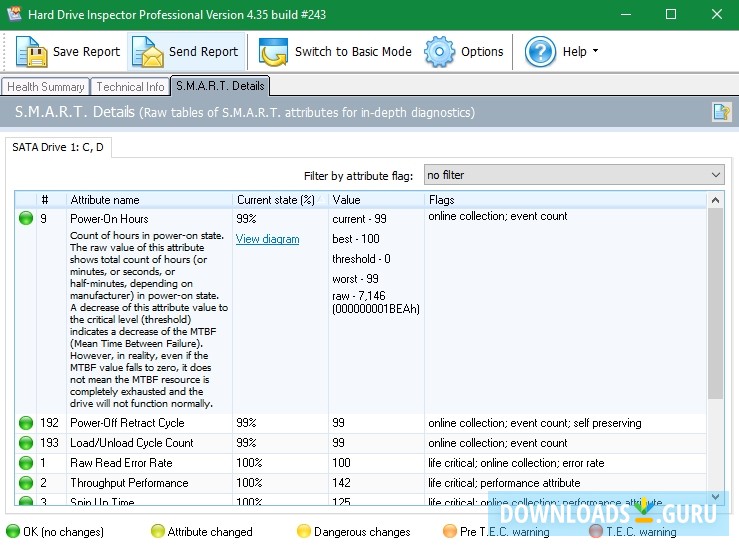Select the Load/Unload Cycle Count row
Viewport: 739px width, 546px height.
[x=131, y=443]
